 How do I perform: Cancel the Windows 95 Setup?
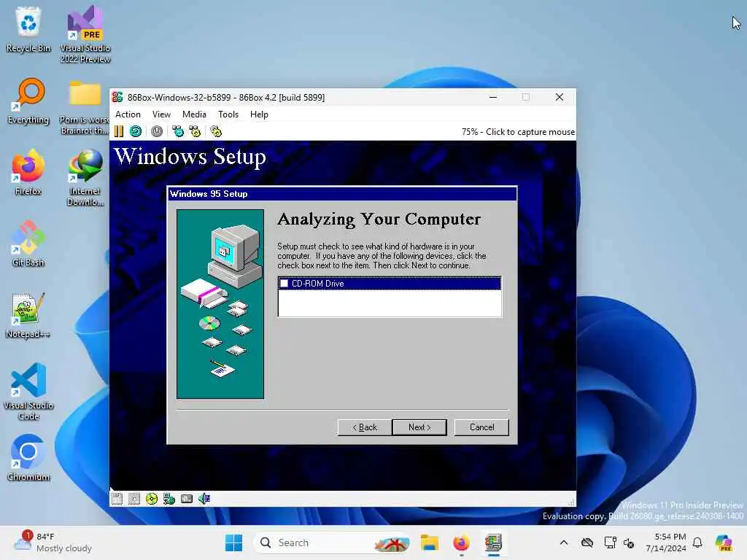point(481,427)
